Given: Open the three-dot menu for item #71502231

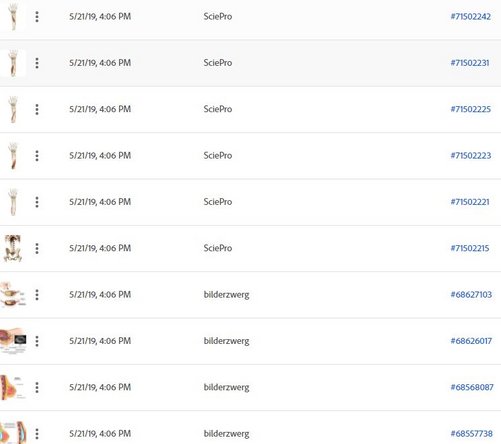Looking at the screenshot, I should pyautogui.click(x=37, y=63).
